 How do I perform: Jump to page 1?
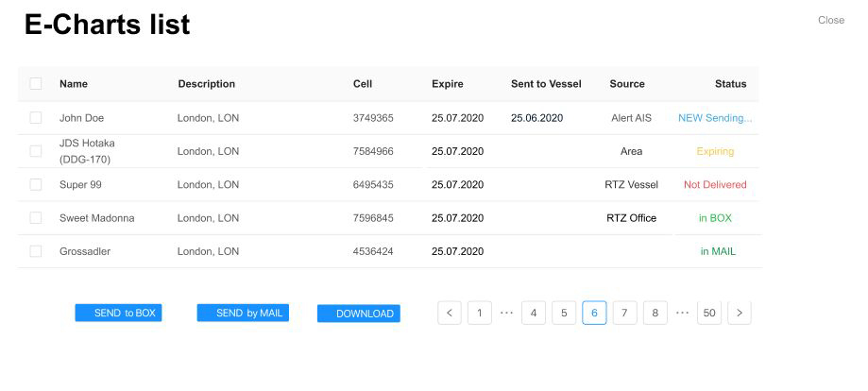click(480, 313)
